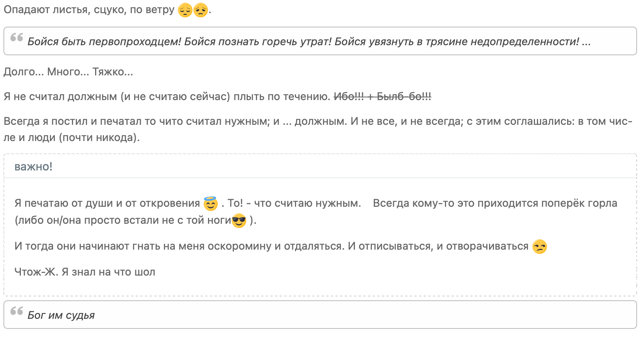Image resolution: width=644 pixels, height=337 pixels.
Task: Click the paragraph starting "Всегда я постил и печатал"
Action: pos(155,121)
